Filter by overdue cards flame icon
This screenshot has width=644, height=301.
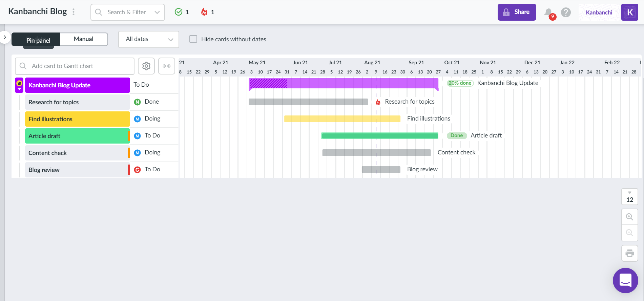click(204, 12)
